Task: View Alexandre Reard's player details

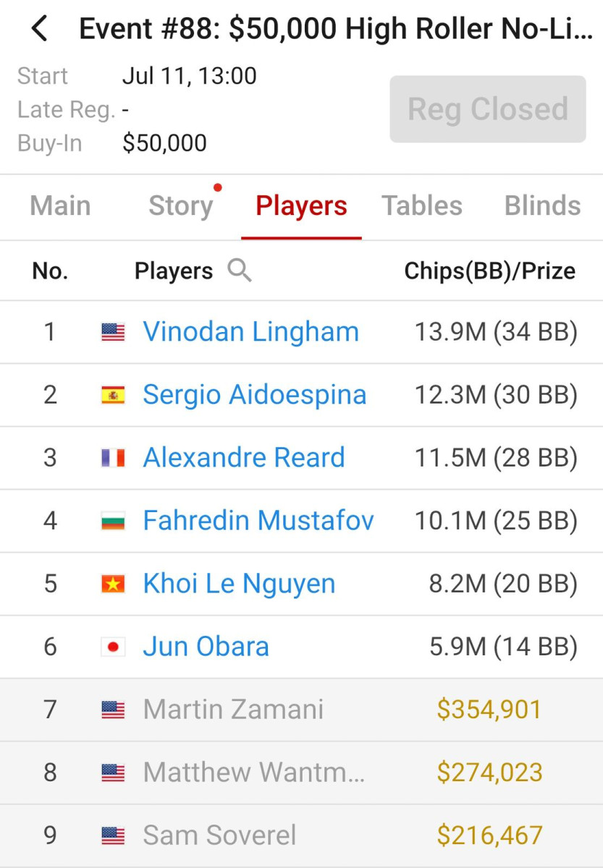Action: click(x=244, y=458)
